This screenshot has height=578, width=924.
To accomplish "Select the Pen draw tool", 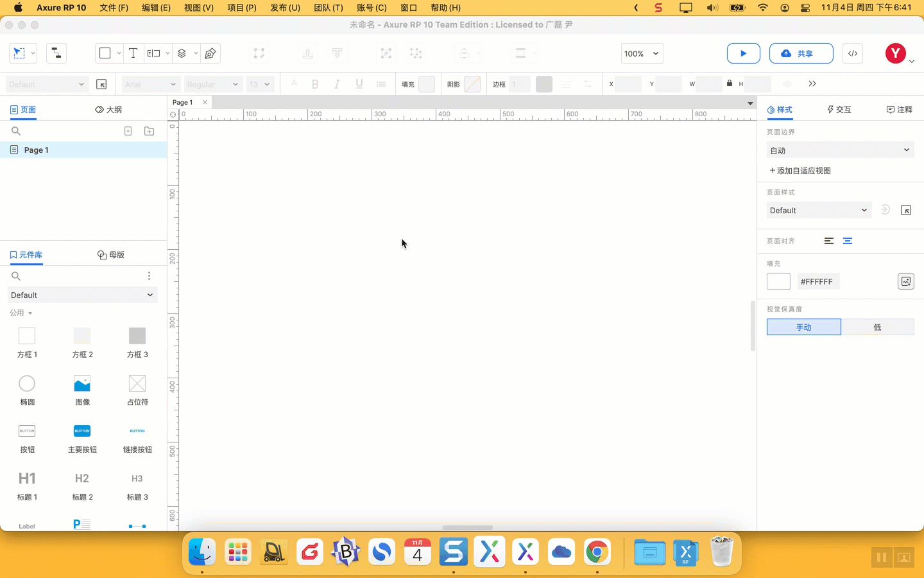I will (210, 53).
